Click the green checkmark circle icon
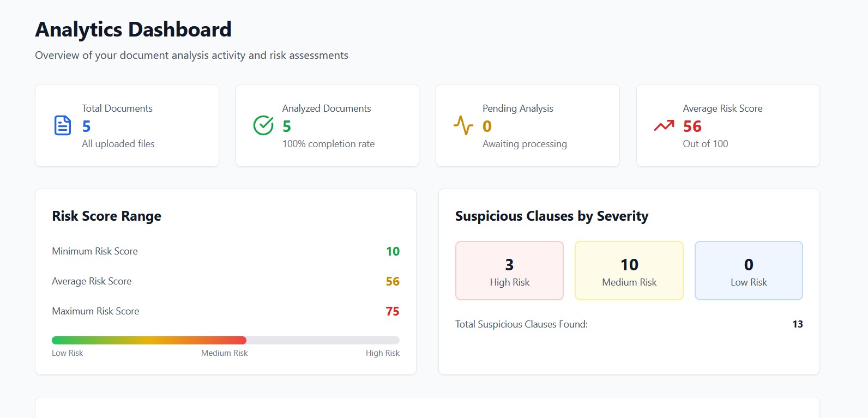The height and width of the screenshot is (418, 868). [263, 125]
